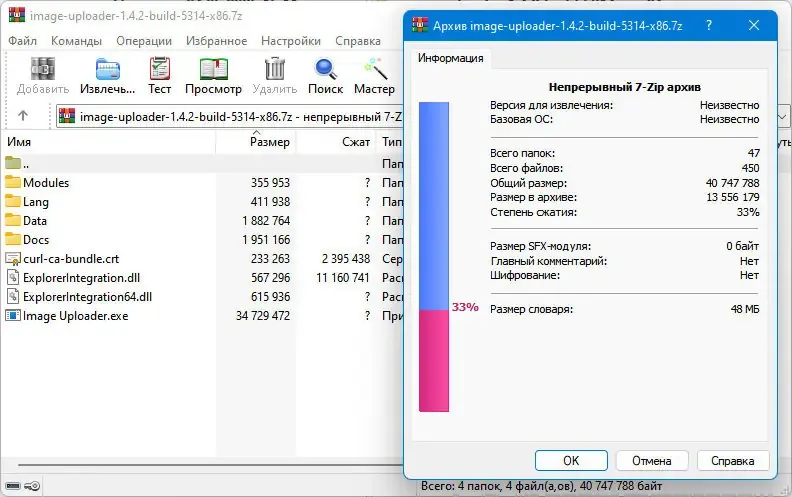Screen dimensions: 792x497
Task: Select the curl-ca-bundle.crt file name
Action: [71, 259]
